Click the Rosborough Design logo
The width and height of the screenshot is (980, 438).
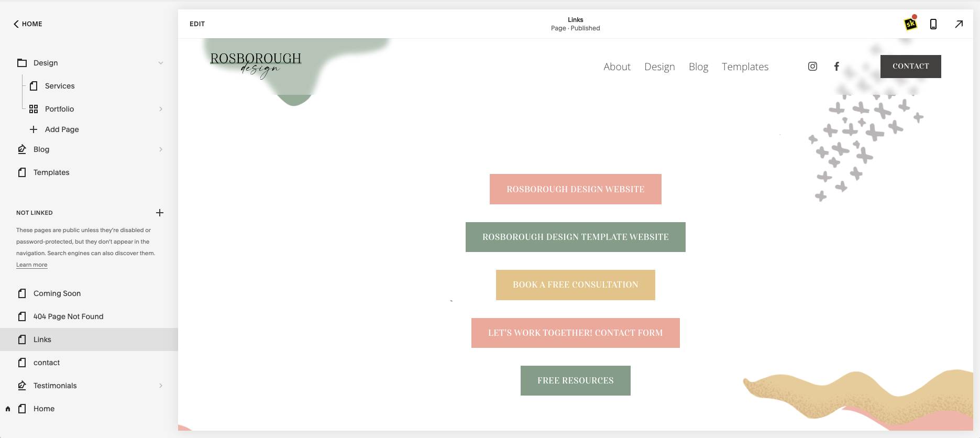tap(256, 65)
